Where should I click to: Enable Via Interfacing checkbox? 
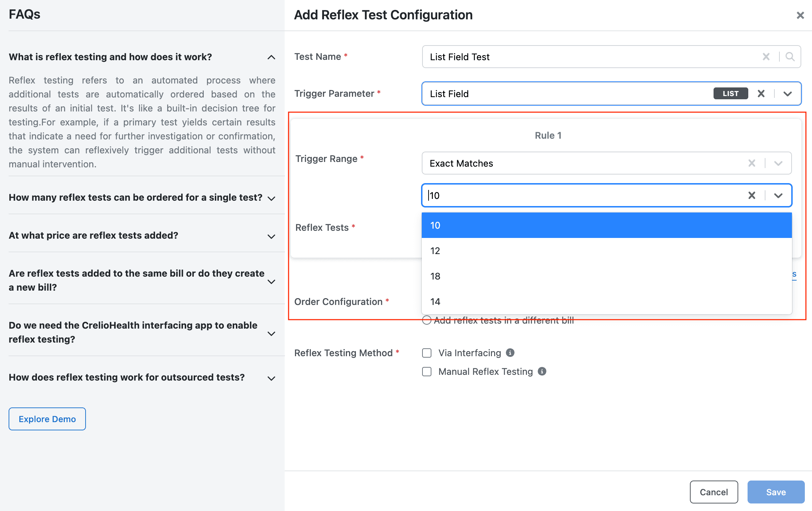point(427,353)
